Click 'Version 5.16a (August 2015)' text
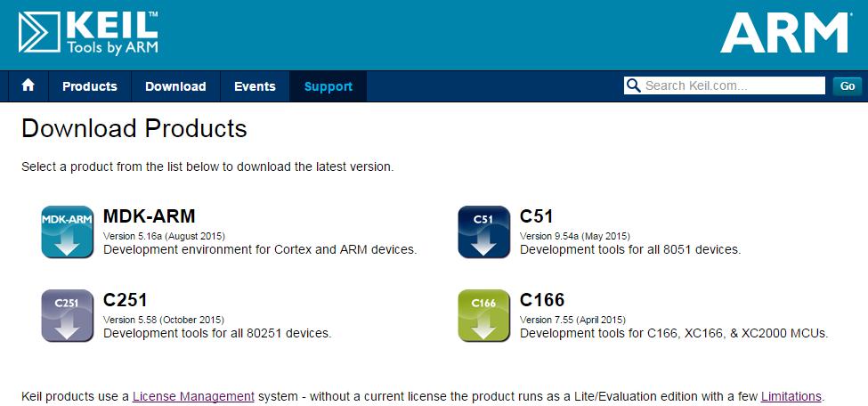The height and width of the screenshot is (406, 868). [x=164, y=237]
